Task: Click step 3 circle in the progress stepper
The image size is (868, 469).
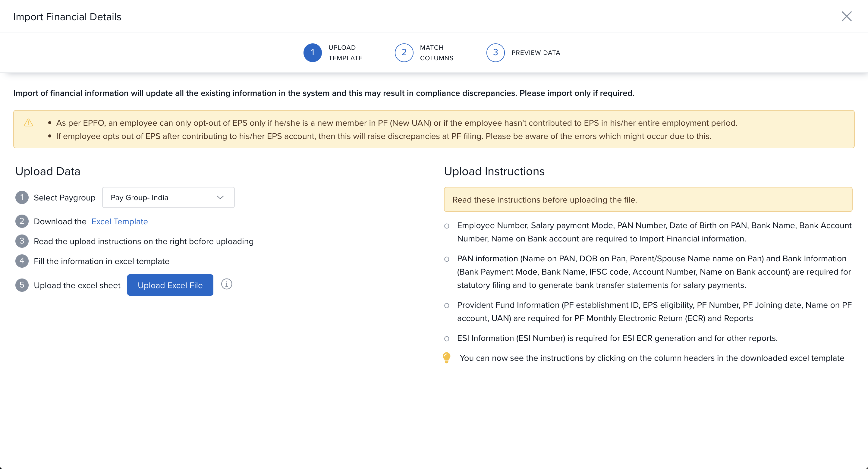Action: pyautogui.click(x=495, y=52)
